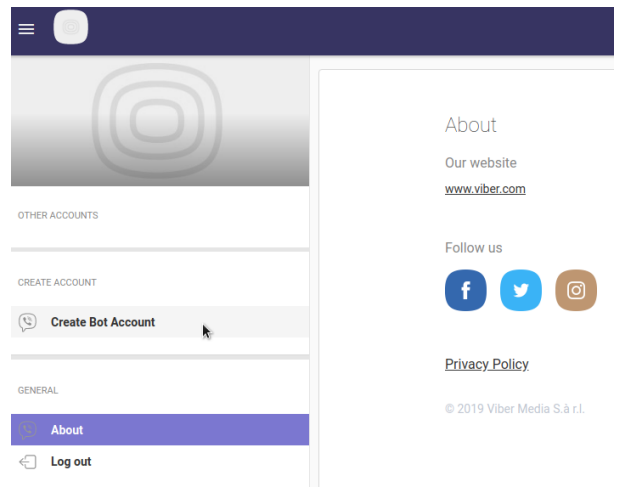Image resolution: width=626 pixels, height=491 pixels.
Task: Click the 2019 Viber Media copyright text
Action: pos(515,409)
